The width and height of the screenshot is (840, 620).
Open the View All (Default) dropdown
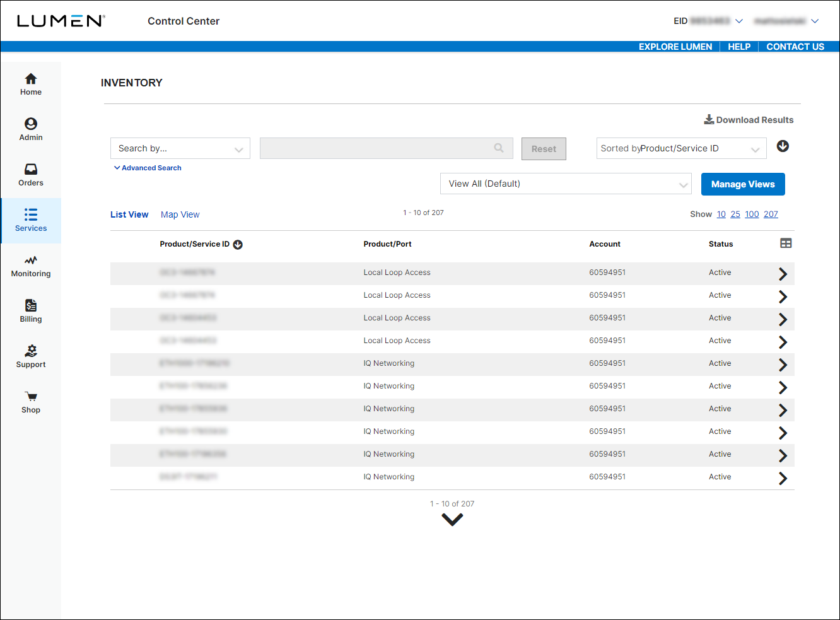click(566, 184)
